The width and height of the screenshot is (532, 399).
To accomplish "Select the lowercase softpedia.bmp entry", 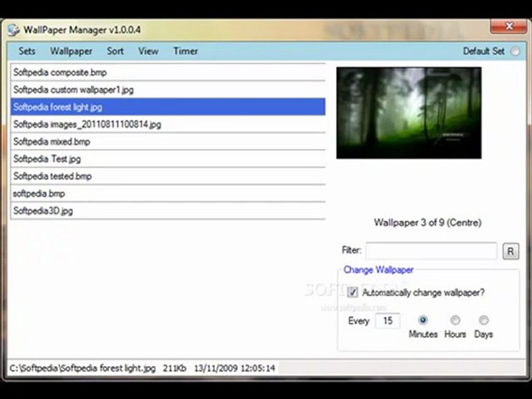I will (x=168, y=193).
